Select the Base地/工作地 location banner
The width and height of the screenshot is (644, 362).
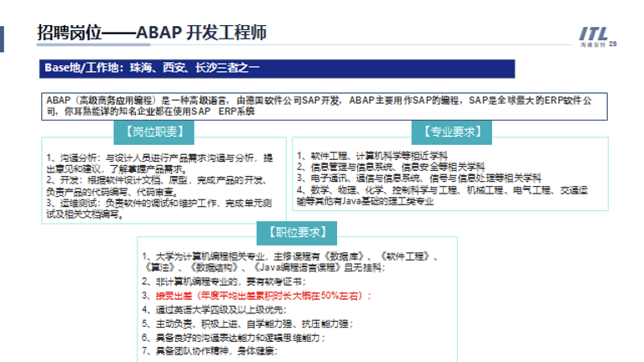277,69
